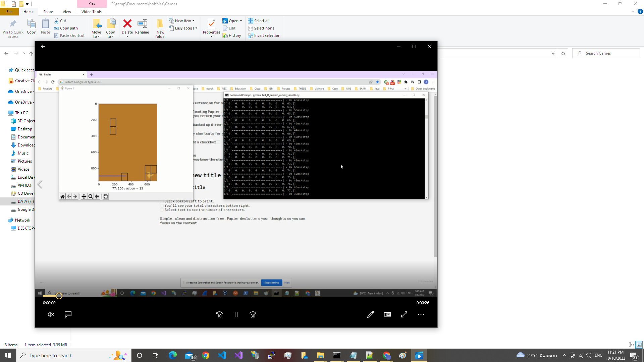Click Invert selection
Viewport: 644px width, 362px height.
(x=264, y=36)
